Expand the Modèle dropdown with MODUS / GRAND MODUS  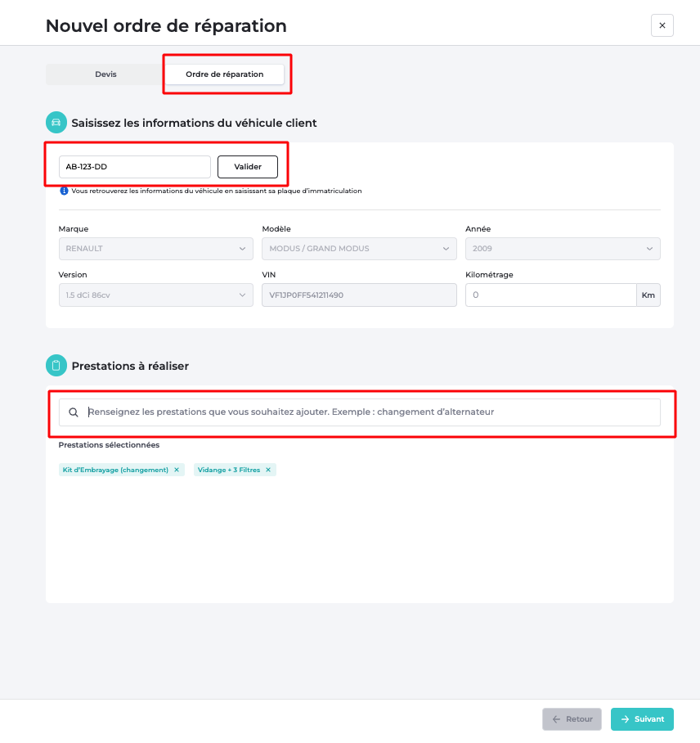[x=359, y=249]
